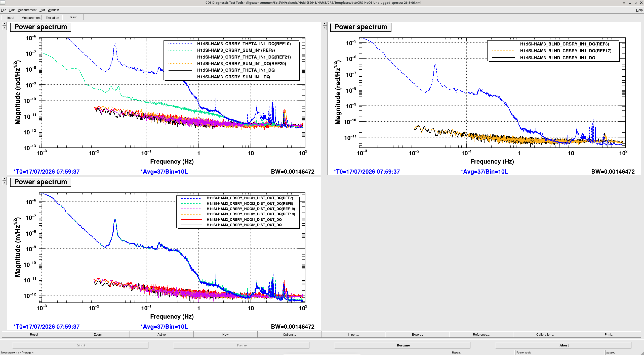Open the Calibration... dialog
The width and height of the screenshot is (644, 355).
(545, 334)
